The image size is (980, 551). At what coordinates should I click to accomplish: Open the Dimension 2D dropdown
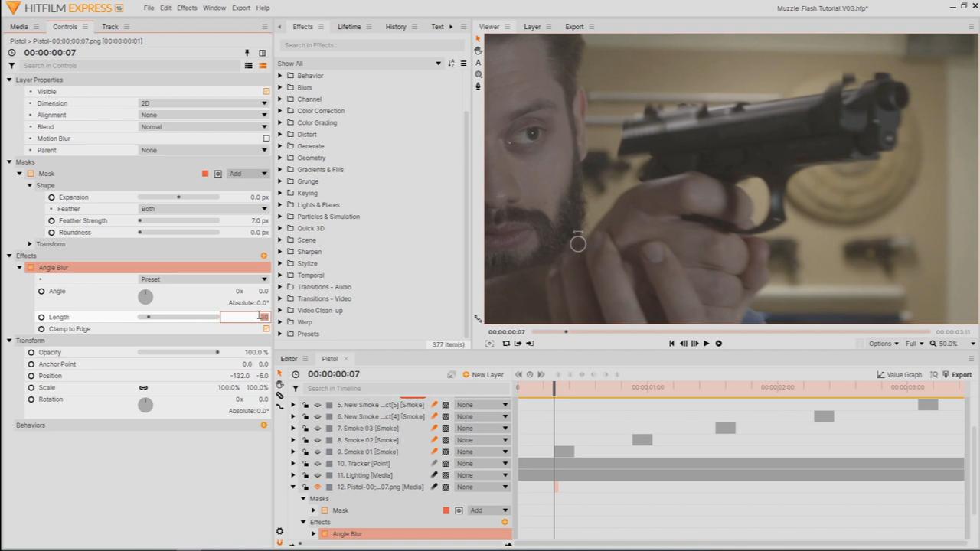point(203,103)
